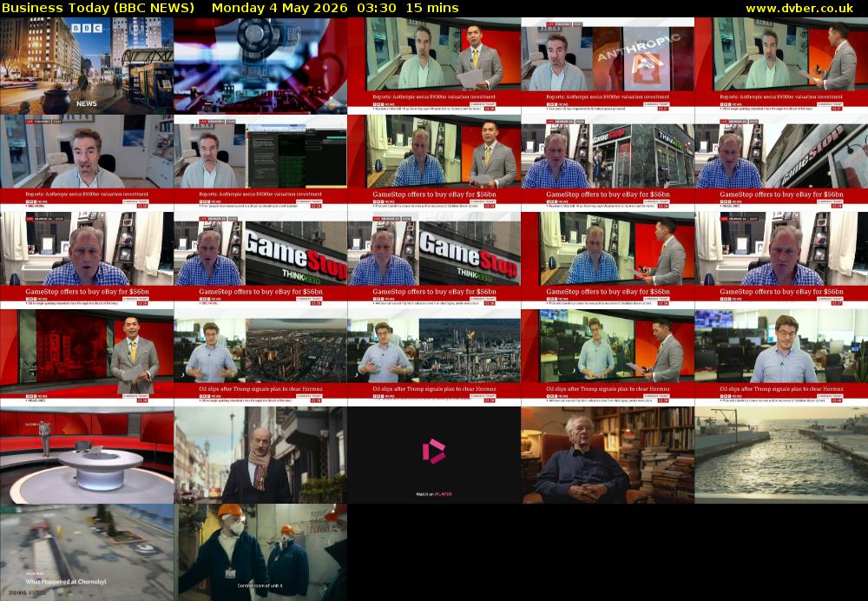This screenshot has height=601, width=868.
Task: Select the red and blue machinery graphic thumbnail
Action: (260, 65)
